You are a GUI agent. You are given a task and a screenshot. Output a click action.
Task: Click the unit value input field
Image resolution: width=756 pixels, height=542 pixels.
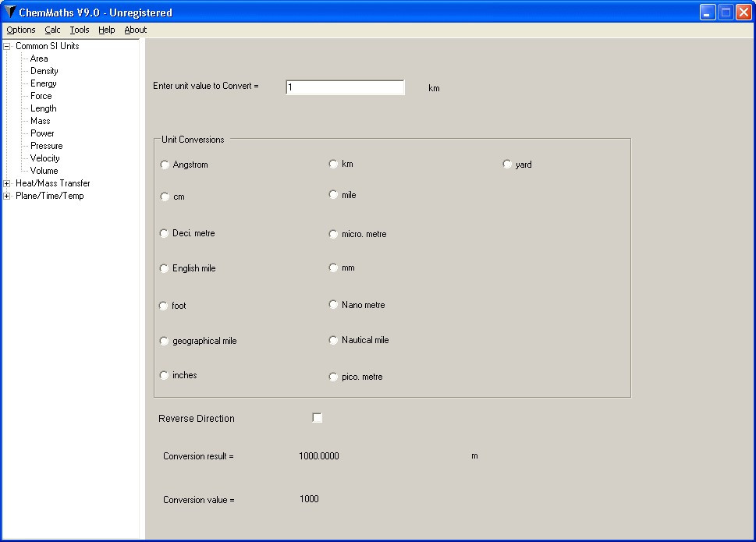[345, 87]
